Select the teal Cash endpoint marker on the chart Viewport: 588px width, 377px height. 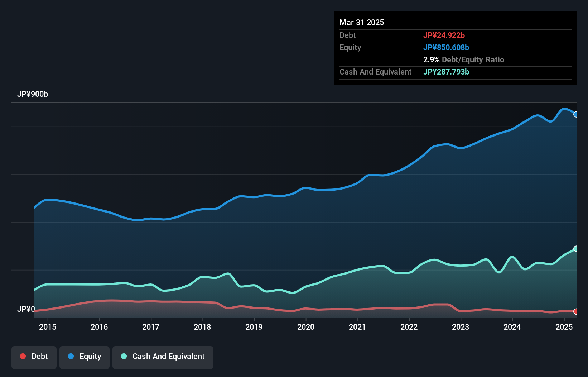[x=576, y=248]
